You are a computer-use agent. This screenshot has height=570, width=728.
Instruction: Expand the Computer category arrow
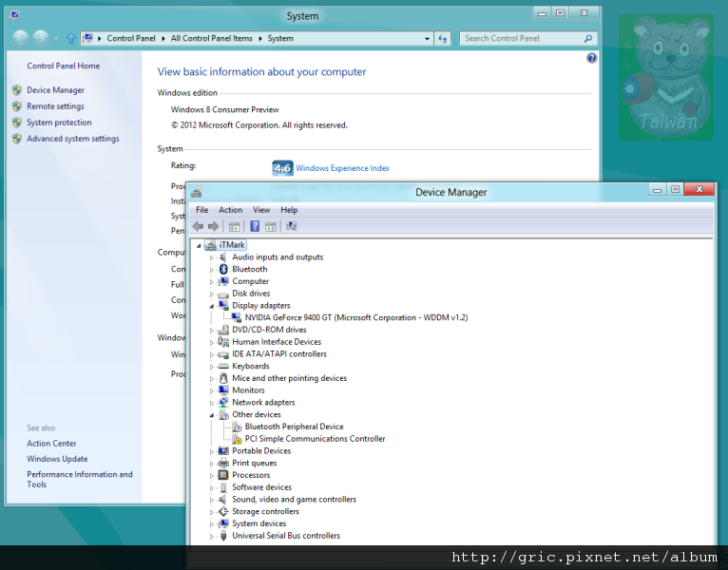212,282
